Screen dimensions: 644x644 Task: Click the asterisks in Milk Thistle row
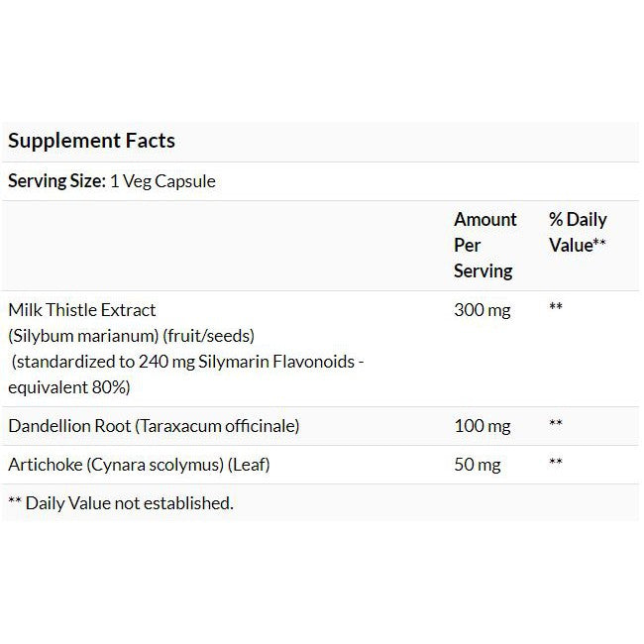[556, 309]
